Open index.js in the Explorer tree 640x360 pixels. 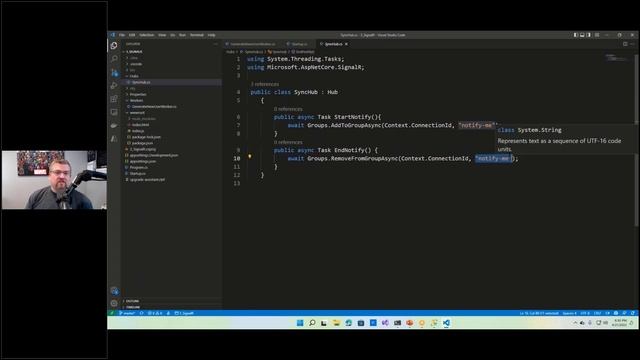tap(138, 131)
